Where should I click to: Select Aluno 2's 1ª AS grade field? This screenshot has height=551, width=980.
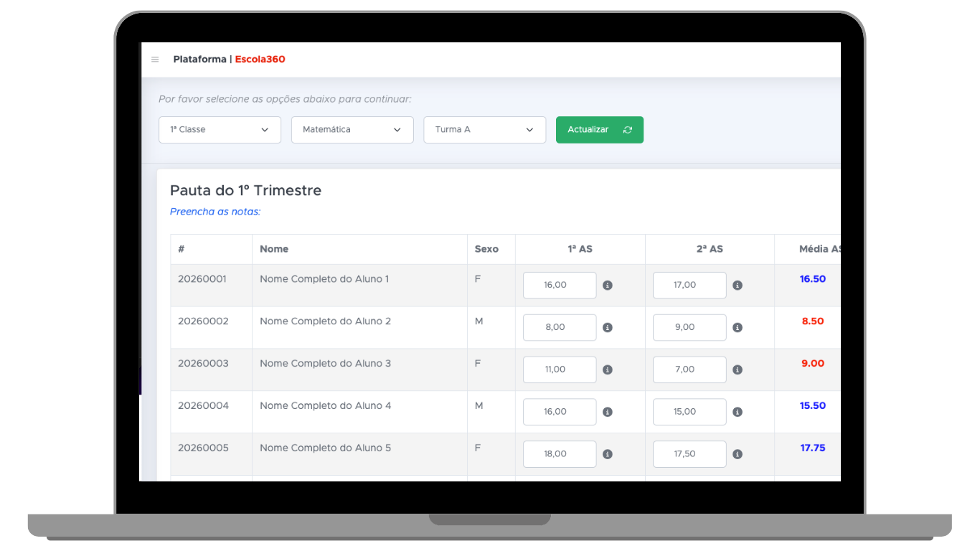point(560,328)
